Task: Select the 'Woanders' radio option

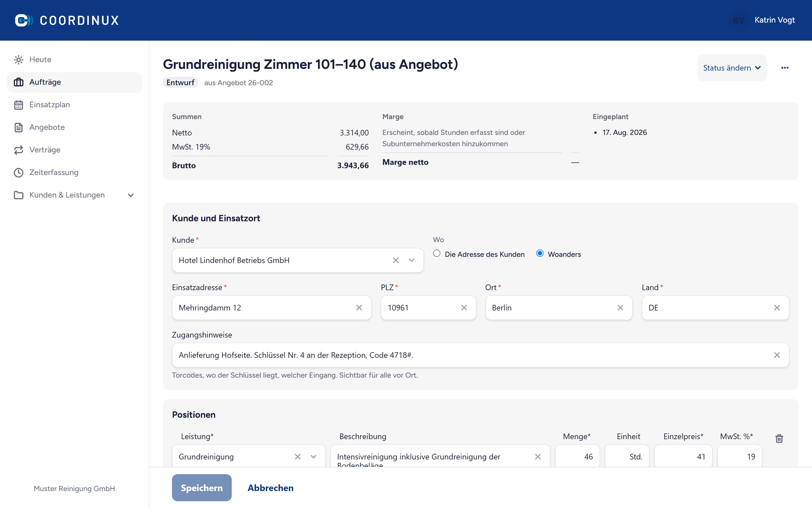Action: pos(540,254)
